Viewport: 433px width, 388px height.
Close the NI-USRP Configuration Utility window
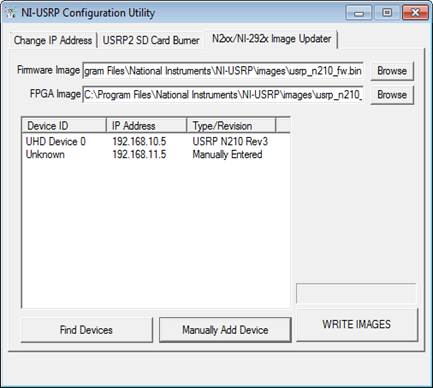(415, 13)
